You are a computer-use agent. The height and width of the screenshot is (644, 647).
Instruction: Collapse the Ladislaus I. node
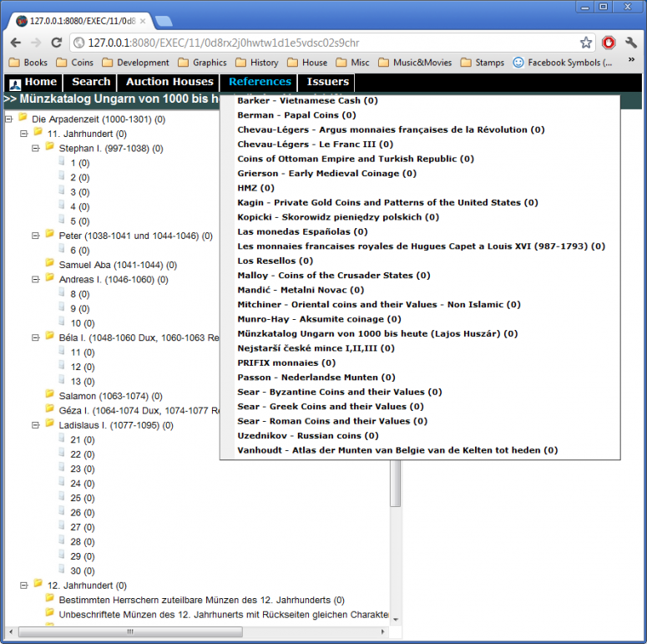point(36,425)
